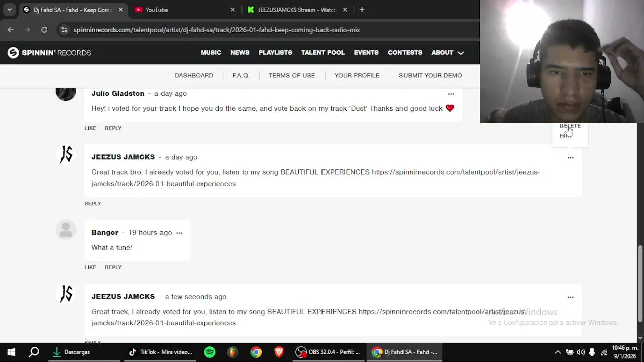Click the address bar URL

tap(217, 30)
